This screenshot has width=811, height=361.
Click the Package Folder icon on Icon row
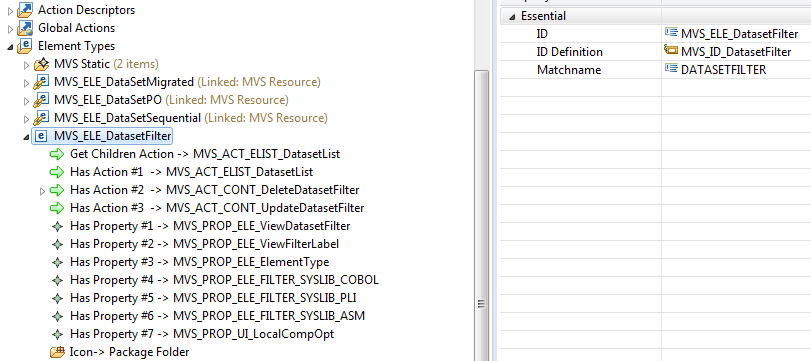[x=57, y=352]
